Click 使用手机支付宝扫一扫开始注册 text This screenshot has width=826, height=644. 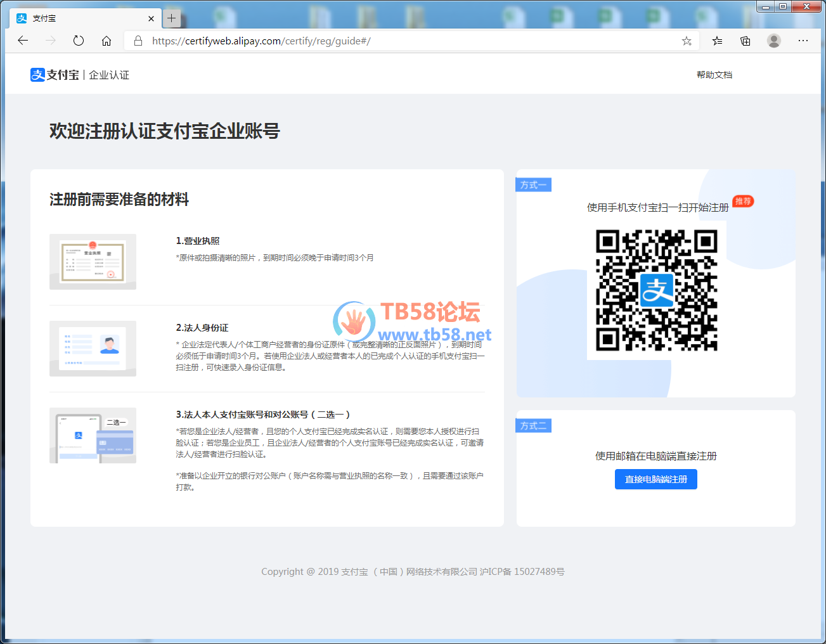point(657,207)
